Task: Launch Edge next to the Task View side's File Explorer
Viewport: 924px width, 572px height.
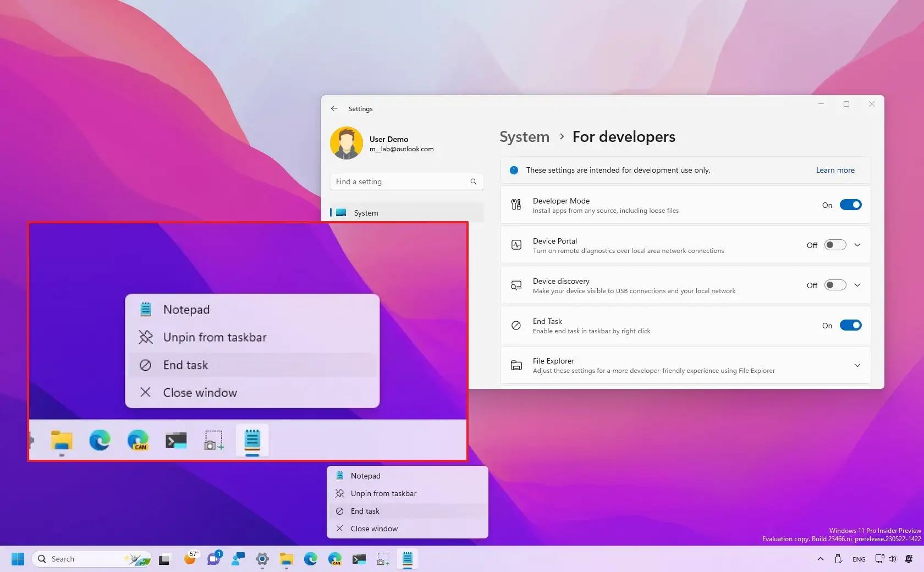Action: [x=310, y=559]
